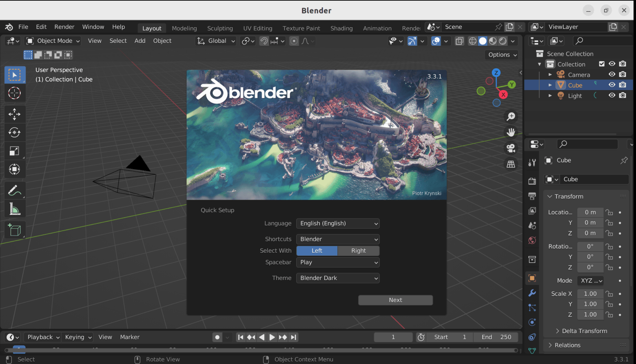The width and height of the screenshot is (636, 364).
Task: Open the Scene properties tab
Action: (532, 225)
